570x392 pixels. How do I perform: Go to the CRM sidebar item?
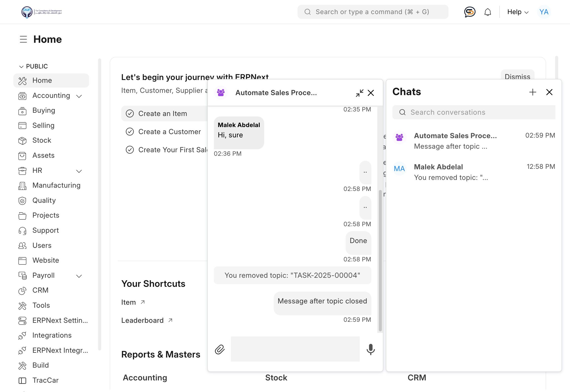pyautogui.click(x=40, y=290)
